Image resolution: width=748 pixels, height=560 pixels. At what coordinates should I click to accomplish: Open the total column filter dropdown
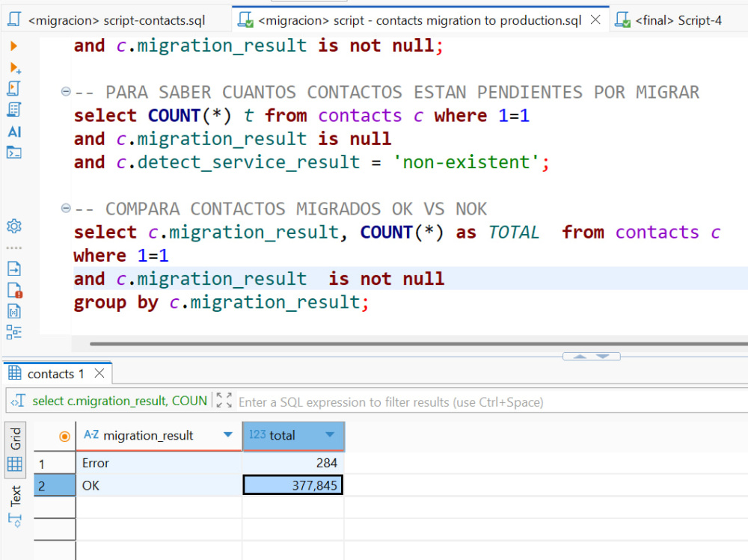pyautogui.click(x=330, y=434)
